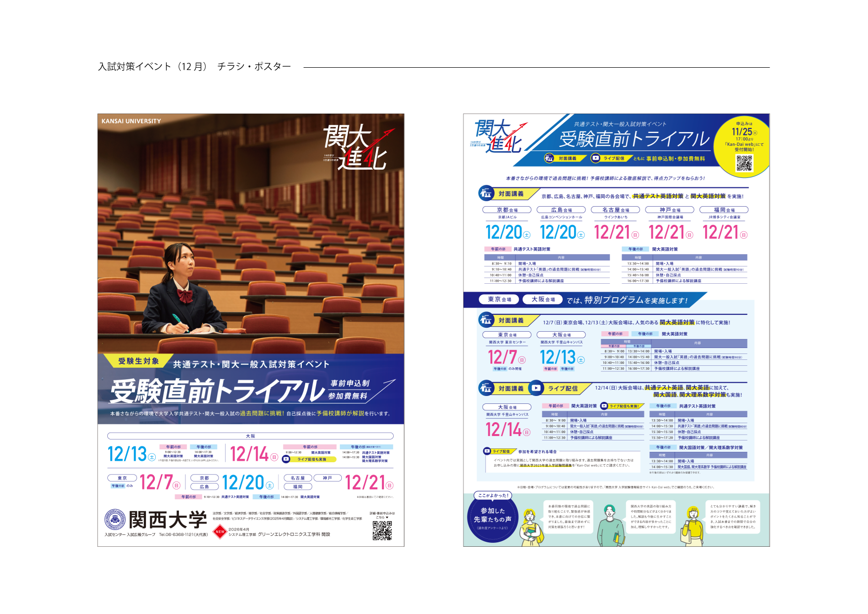Viewport: 868px width, 614px height.
Task: Click the yellow 受験生対象 badge
Action: 138,361
